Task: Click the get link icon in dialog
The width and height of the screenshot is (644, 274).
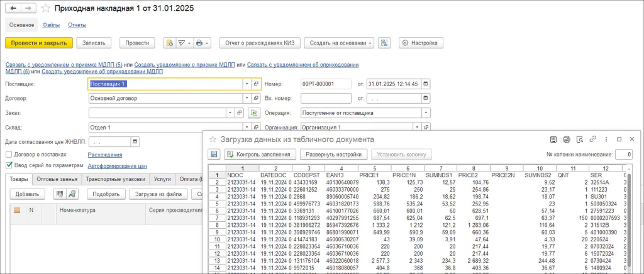Action: (x=592, y=139)
